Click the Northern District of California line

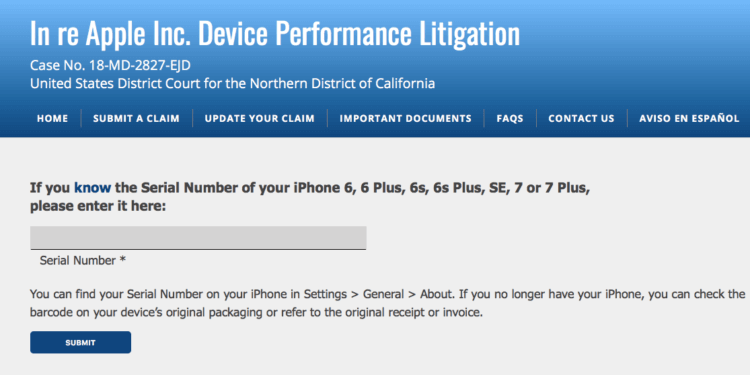[x=232, y=84]
